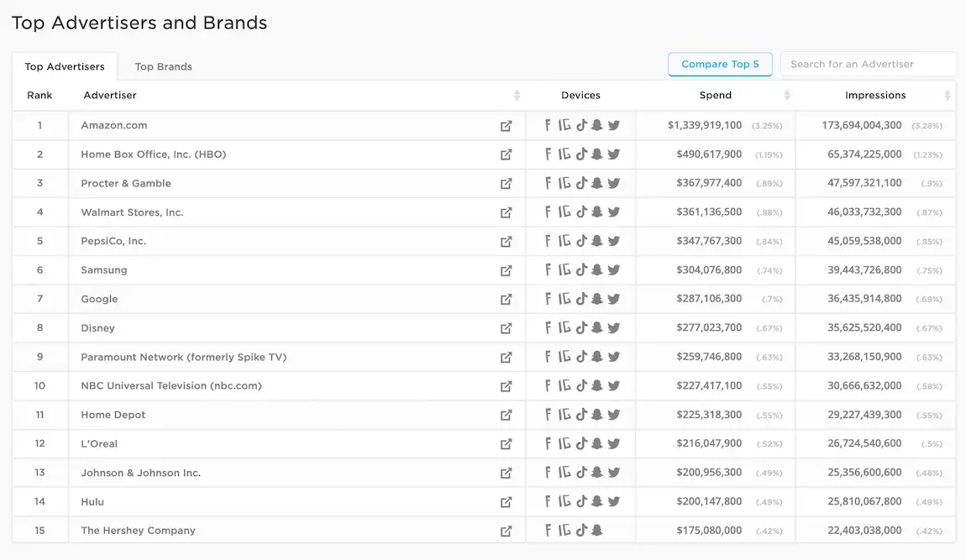Click the Facebook icon in NBC Universal's row

coord(547,385)
